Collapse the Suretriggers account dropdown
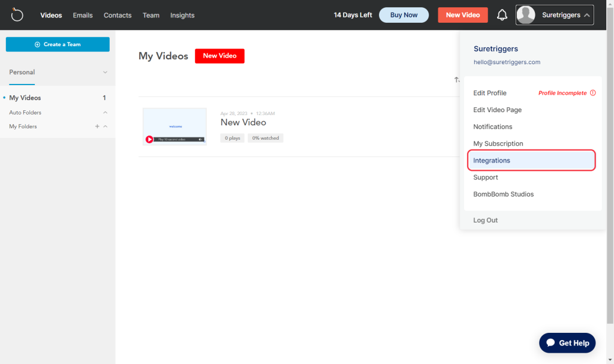Screen dimensions: 614x364 point(586,15)
